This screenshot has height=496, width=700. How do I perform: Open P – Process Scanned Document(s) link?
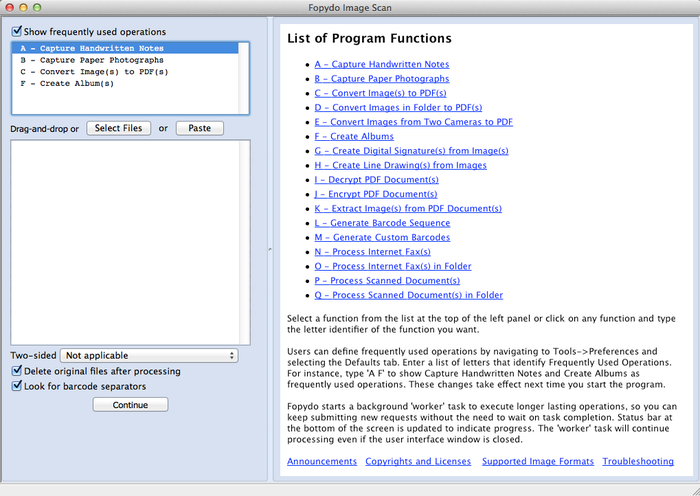click(387, 281)
